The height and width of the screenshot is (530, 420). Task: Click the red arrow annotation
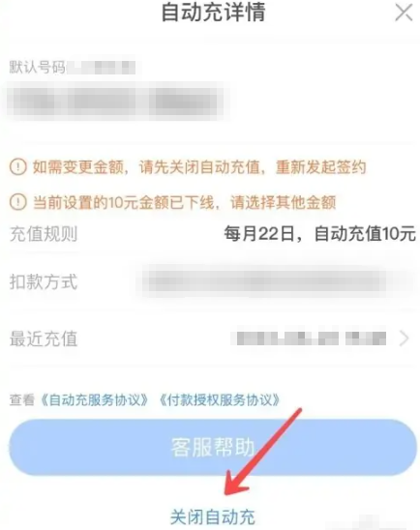263,452
